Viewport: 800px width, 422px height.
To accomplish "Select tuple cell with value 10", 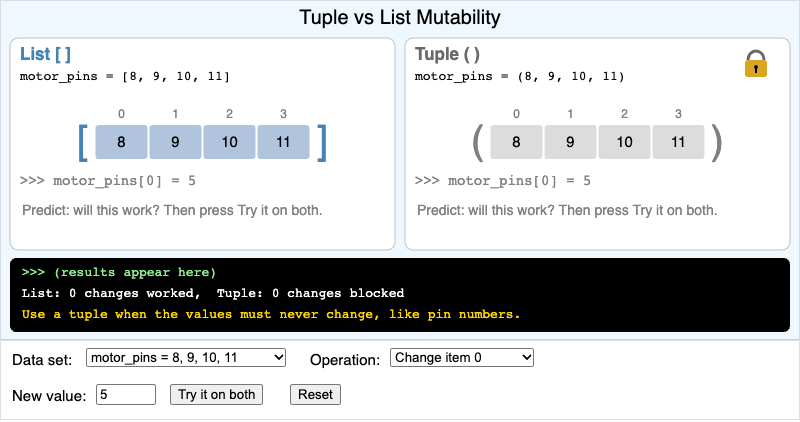I will click(x=624, y=142).
